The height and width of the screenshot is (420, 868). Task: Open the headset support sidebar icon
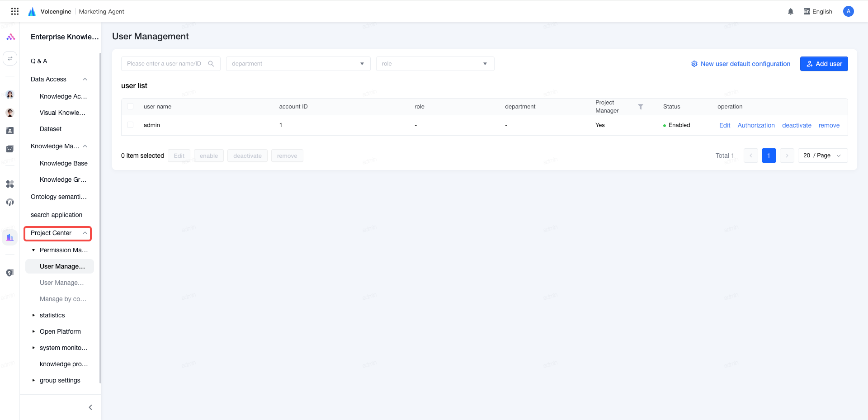[10, 202]
